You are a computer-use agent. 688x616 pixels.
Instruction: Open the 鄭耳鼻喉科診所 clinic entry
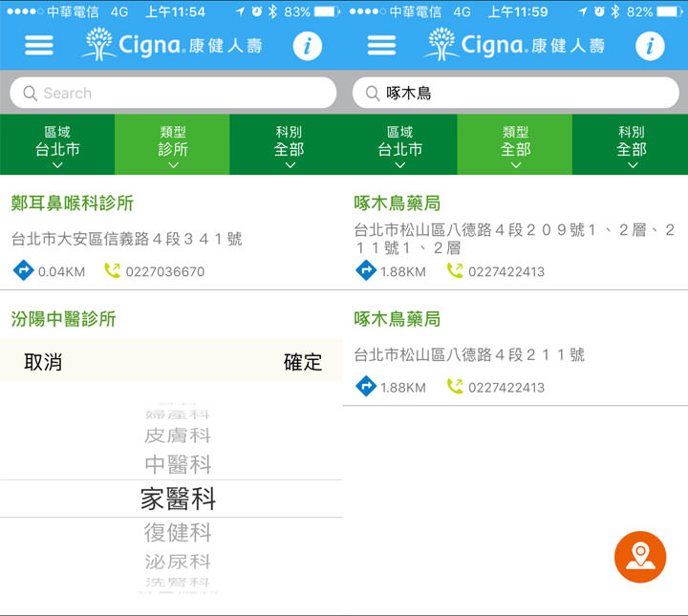coord(73,203)
